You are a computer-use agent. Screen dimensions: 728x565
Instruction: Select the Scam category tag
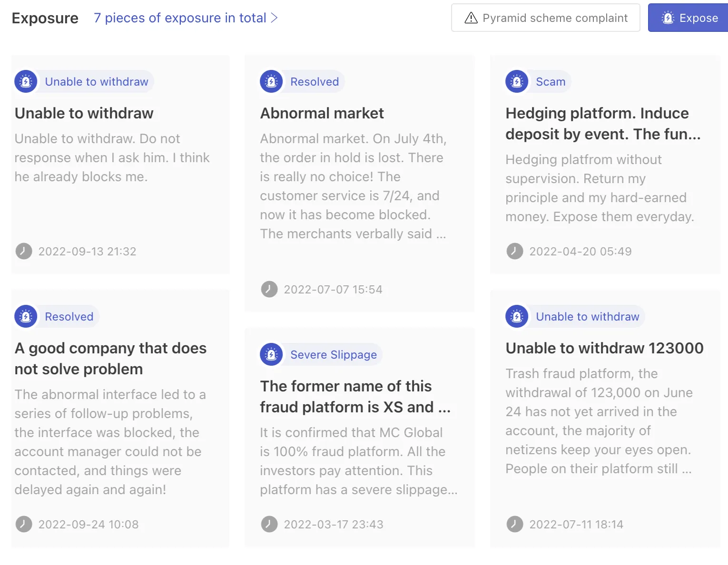point(551,81)
